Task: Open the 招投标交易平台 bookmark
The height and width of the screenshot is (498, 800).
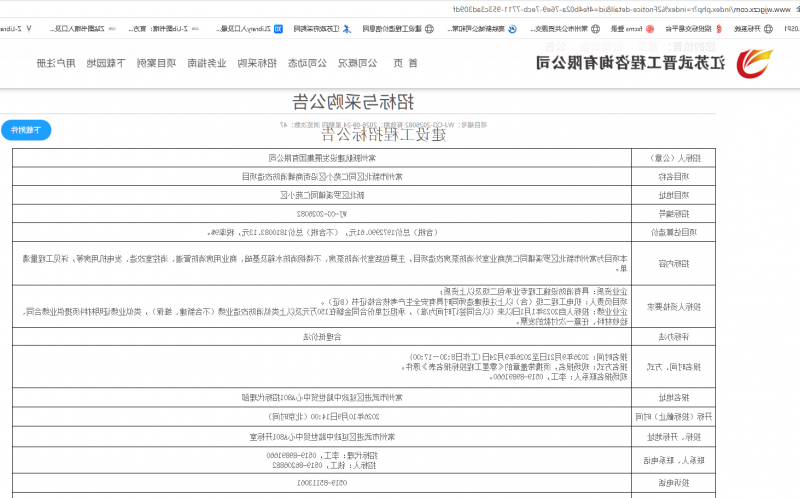Action: [x=694, y=29]
